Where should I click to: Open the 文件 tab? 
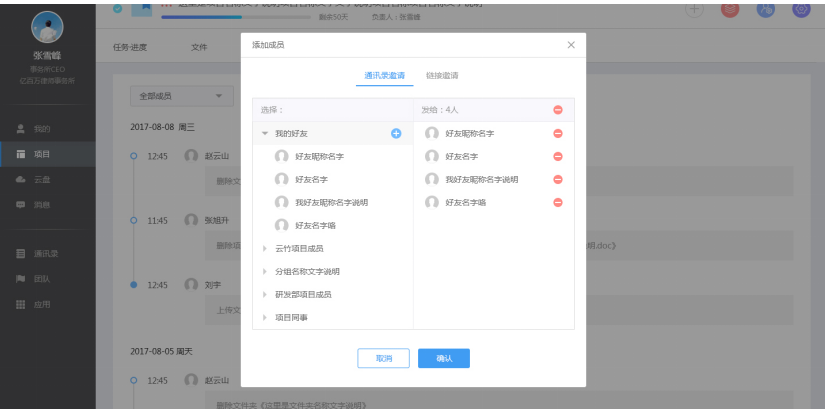[x=199, y=47]
